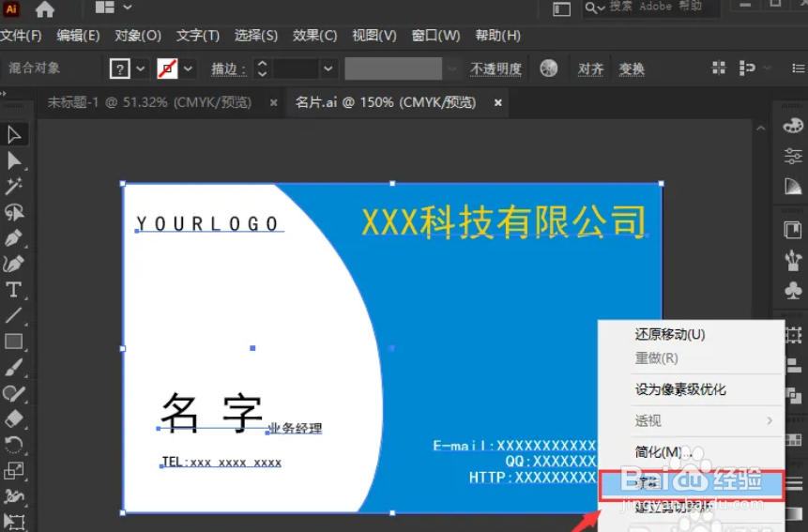Expand the fill color dropdown arrow
This screenshot has height=532, width=808.
[140, 68]
